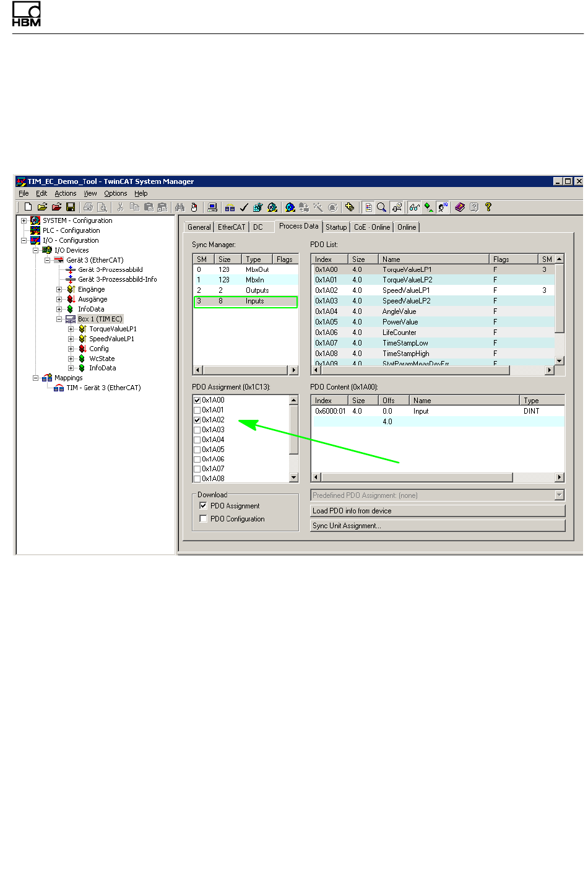Viewport: 588px width, 875px height.
Task: Click the binoculars Find icon
Action: click(x=180, y=207)
